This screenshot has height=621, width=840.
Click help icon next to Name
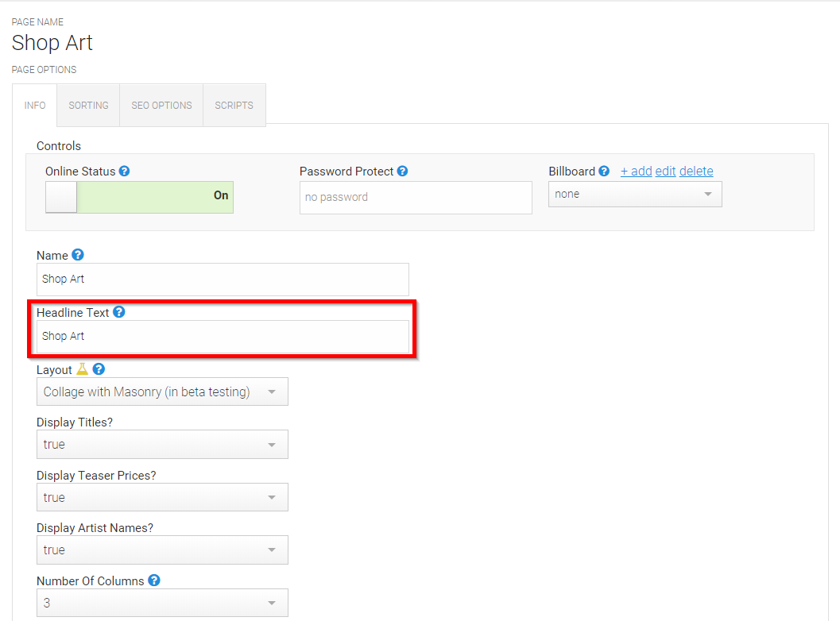pos(78,255)
